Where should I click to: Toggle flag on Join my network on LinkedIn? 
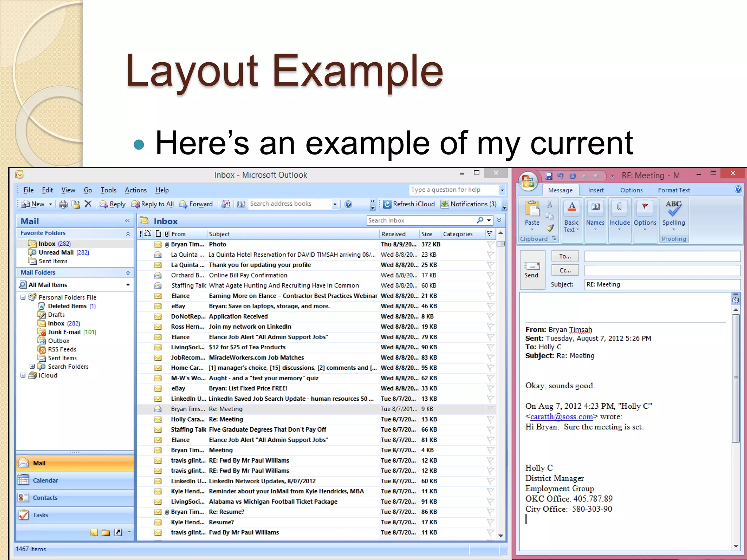click(490, 327)
